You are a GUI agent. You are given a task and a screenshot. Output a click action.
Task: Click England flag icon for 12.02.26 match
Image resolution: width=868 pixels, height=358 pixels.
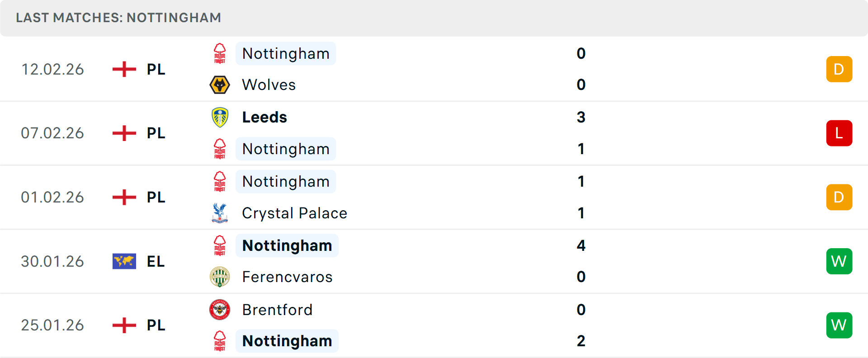pos(124,69)
